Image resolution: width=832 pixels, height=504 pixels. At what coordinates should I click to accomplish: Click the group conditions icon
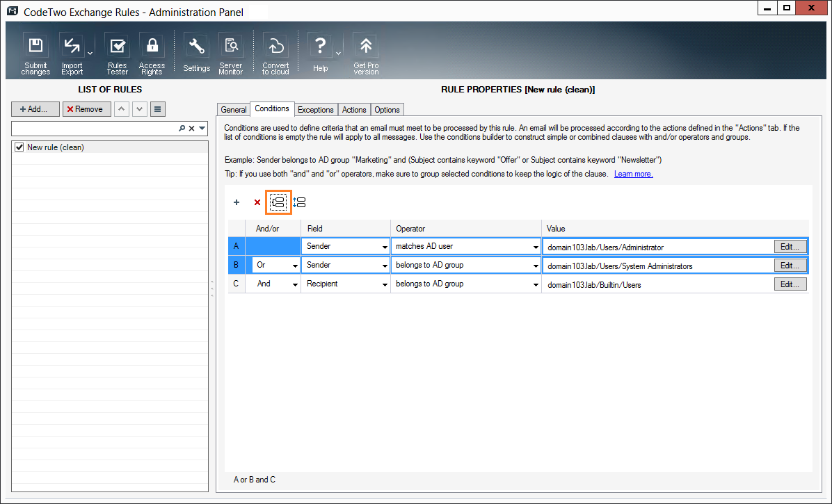click(x=278, y=202)
